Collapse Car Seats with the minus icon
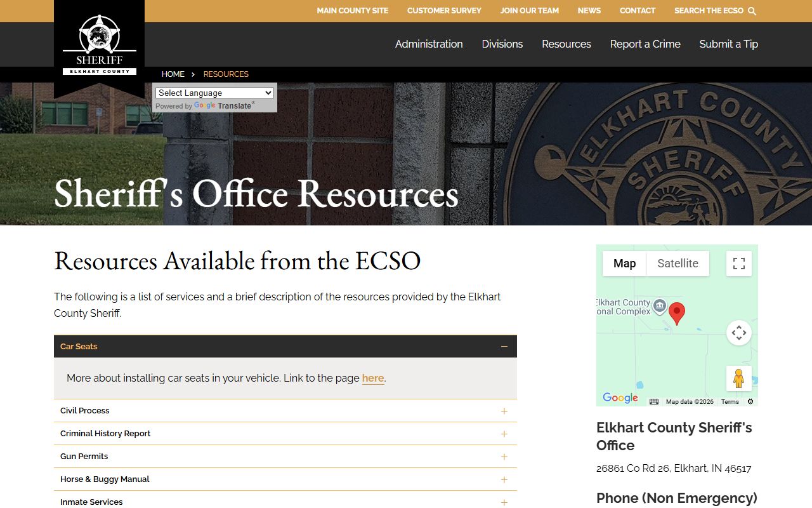Image resolution: width=812 pixels, height=508 pixels. click(504, 347)
